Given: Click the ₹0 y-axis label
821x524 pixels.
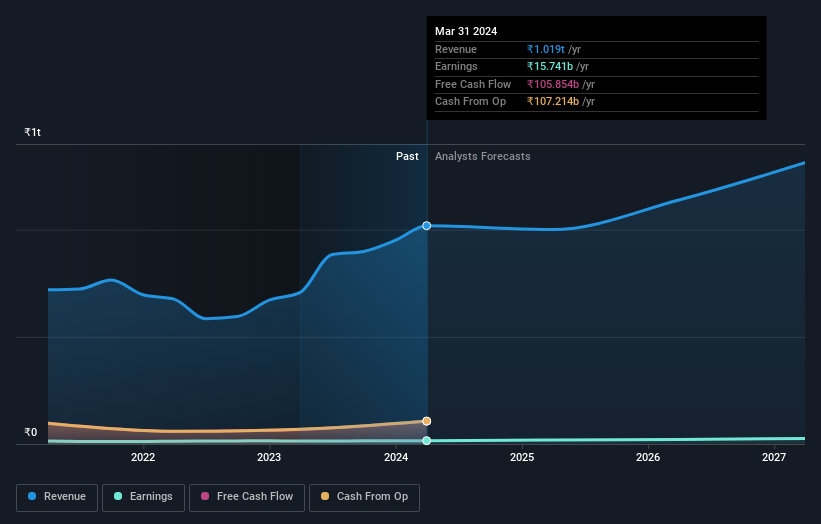Looking at the screenshot, I should (x=31, y=432).
